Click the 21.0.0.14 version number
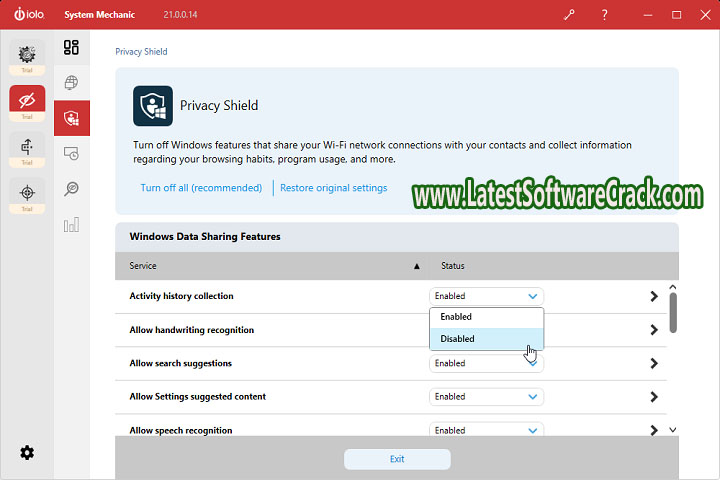This screenshot has height=480, width=720. pyautogui.click(x=180, y=15)
